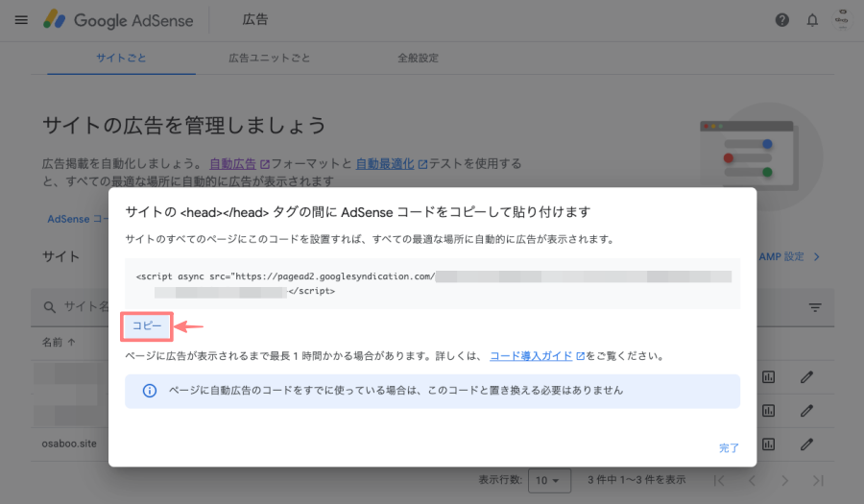Open the filter icon above the site table
Image resolution: width=864 pixels, height=504 pixels.
point(815,307)
